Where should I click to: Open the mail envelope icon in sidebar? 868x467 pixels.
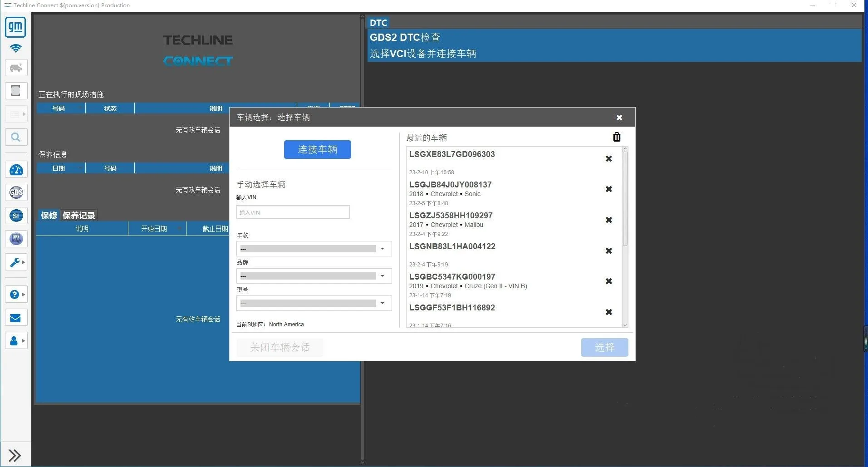tap(16, 318)
